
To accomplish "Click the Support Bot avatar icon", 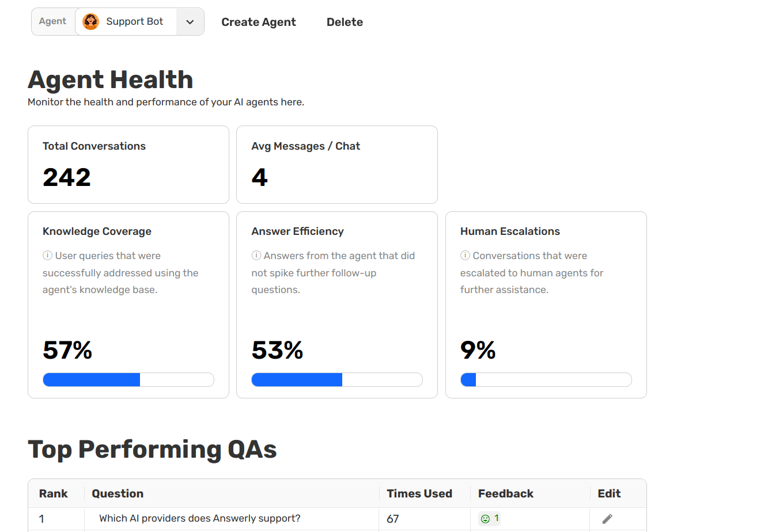I will [91, 22].
